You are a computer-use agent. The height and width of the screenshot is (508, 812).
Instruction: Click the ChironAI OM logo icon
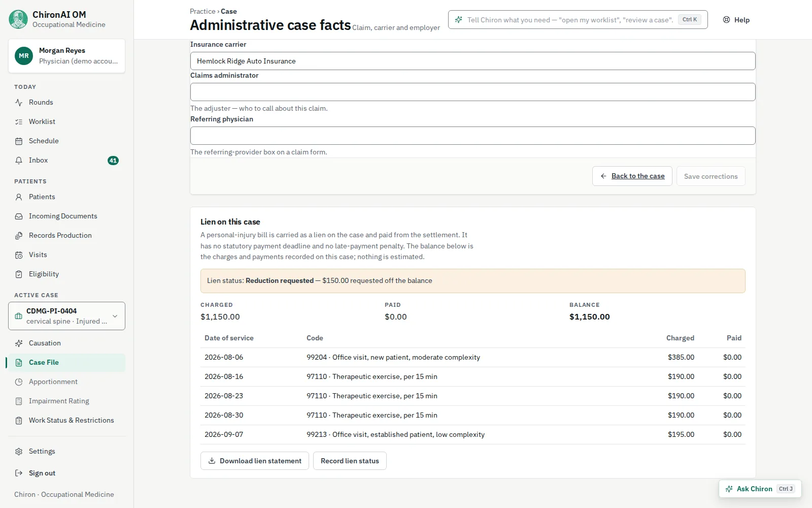click(18, 19)
